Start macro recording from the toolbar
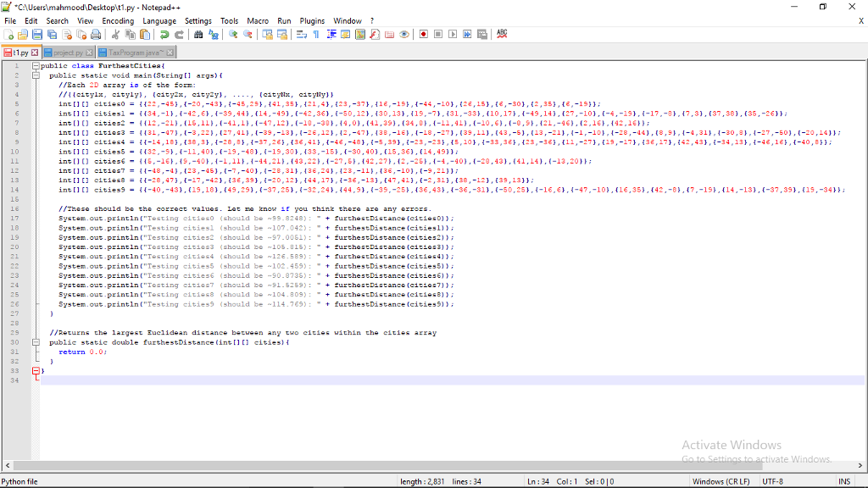 click(423, 34)
